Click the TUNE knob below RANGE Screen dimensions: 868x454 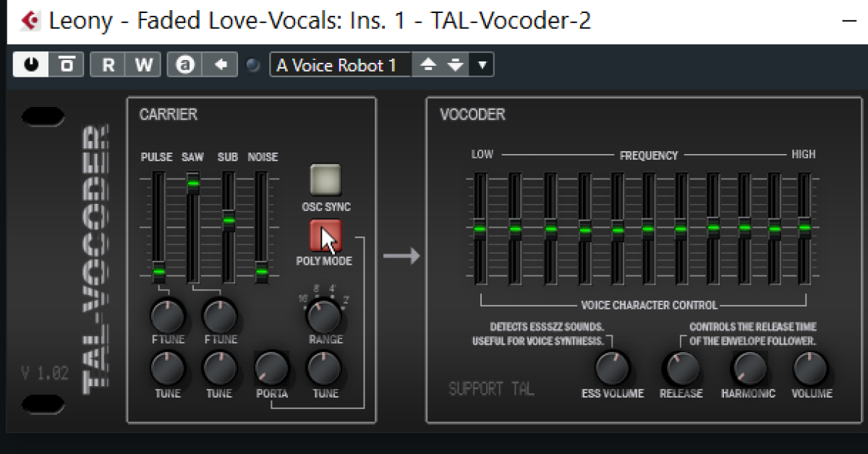pyautogui.click(x=324, y=369)
